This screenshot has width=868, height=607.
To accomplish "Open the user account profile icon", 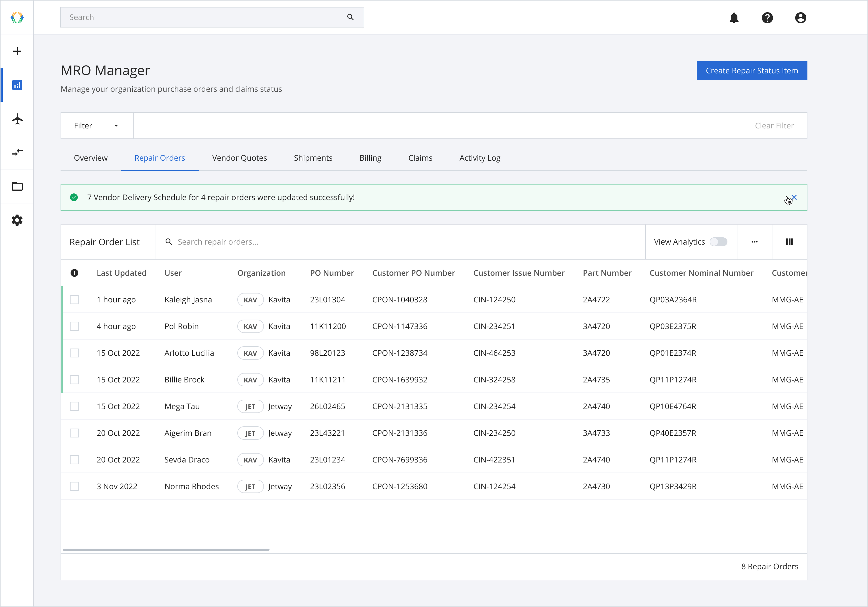I will coord(800,18).
